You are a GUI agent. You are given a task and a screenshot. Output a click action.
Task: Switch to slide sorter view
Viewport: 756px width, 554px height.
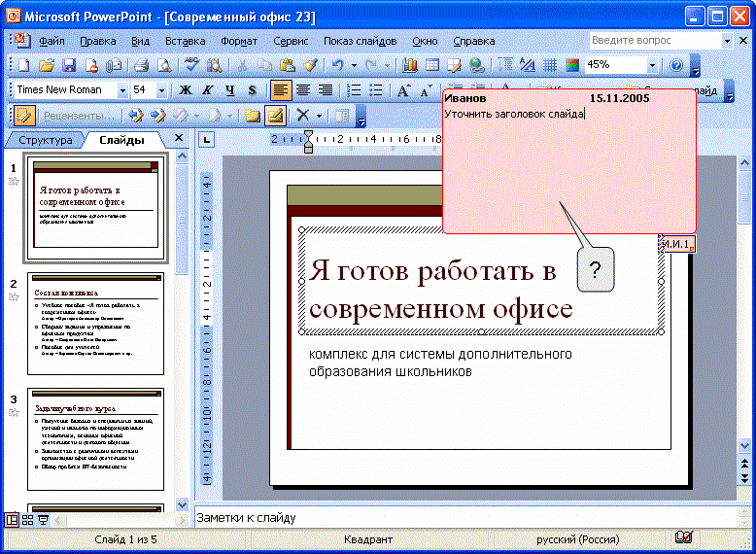tap(27, 520)
